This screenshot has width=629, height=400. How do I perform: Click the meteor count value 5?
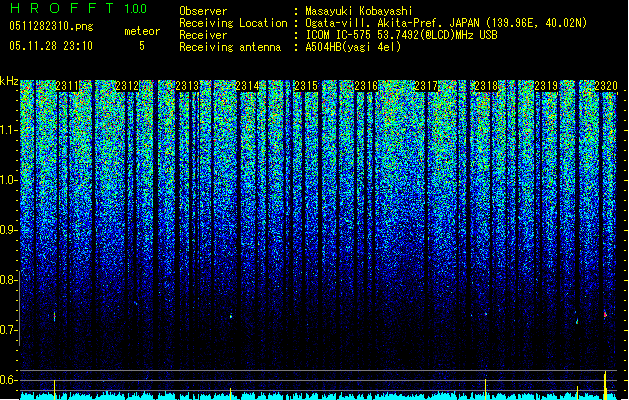click(x=142, y=46)
